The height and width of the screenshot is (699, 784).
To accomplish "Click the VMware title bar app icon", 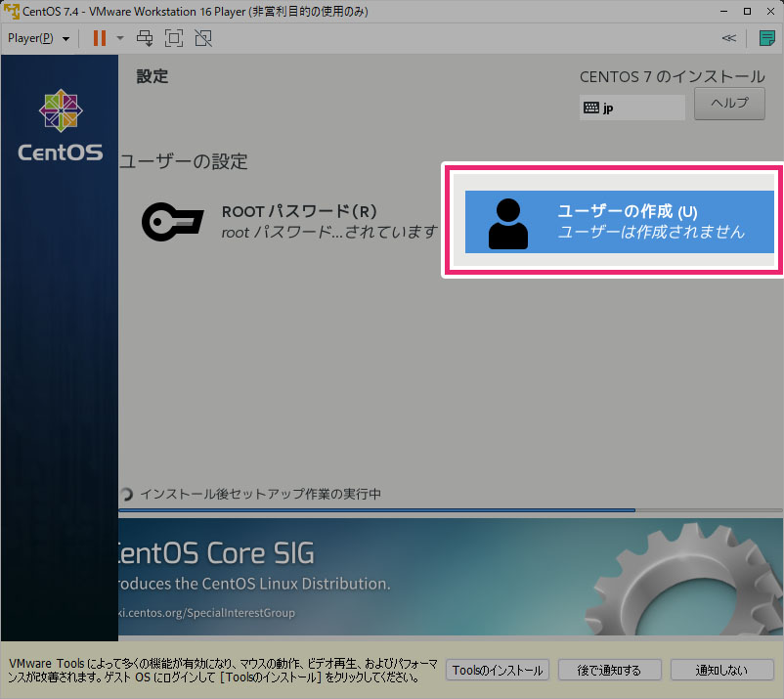I will pos(11,11).
